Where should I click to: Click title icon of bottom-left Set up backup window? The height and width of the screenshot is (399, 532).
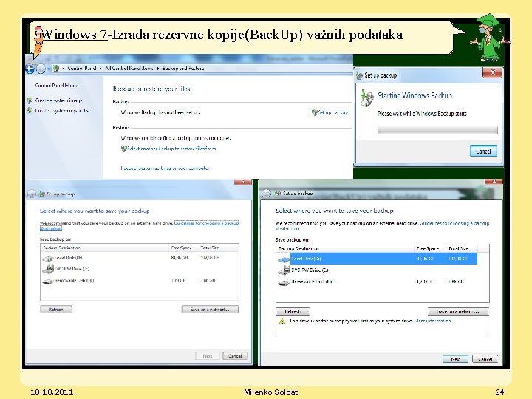(42, 194)
